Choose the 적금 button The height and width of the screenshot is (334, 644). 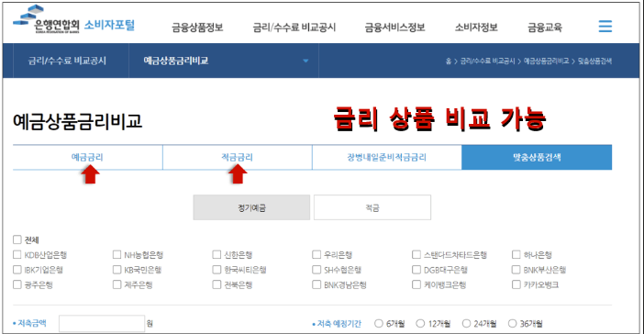(372, 207)
